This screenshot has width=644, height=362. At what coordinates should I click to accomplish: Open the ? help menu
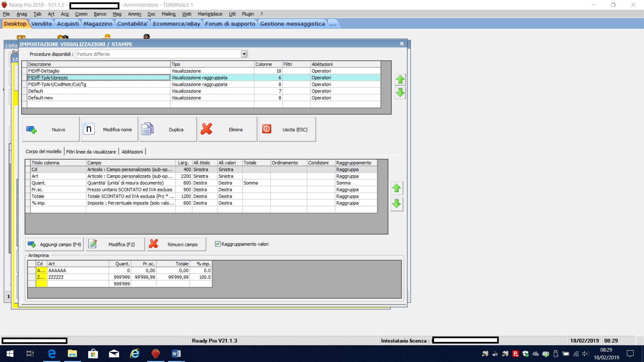click(x=262, y=14)
